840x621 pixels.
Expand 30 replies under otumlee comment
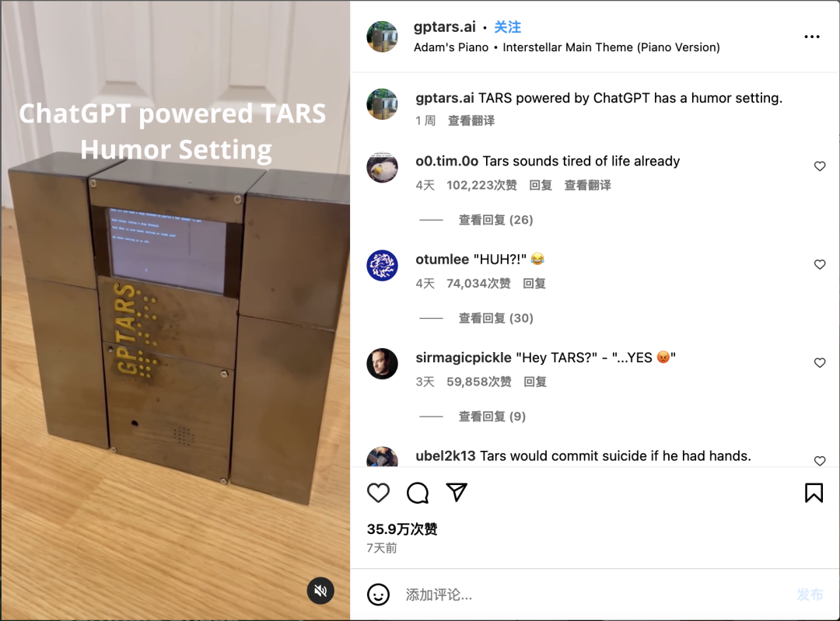(495, 318)
